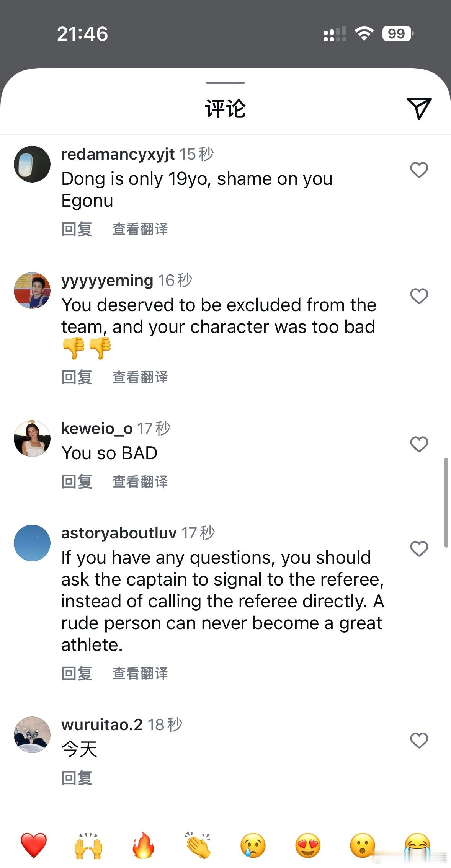
Task: Tap the share paper-plane icon
Action: (419, 108)
